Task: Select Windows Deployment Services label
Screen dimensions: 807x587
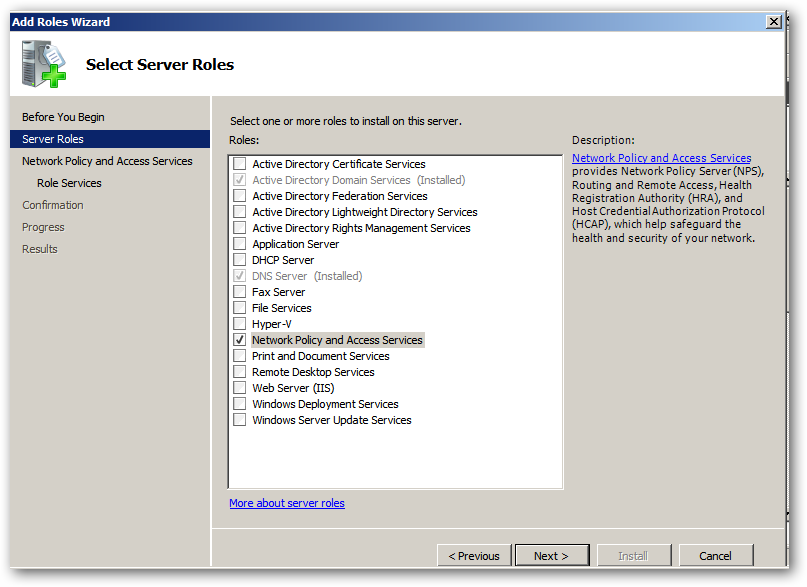Action: (325, 404)
